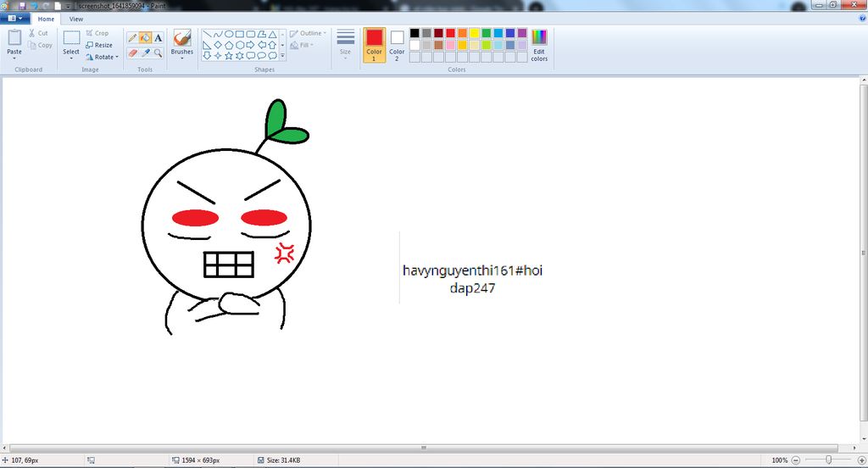Click the Resize button

(x=99, y=46)
